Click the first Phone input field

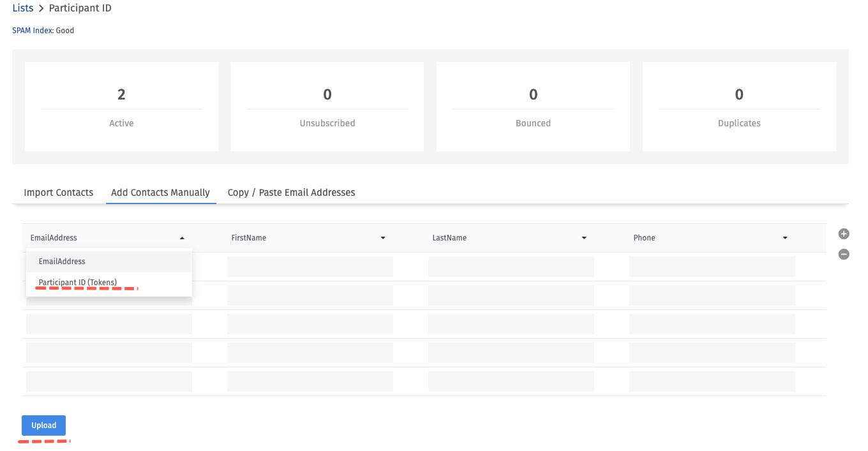[x=712, y=266]
